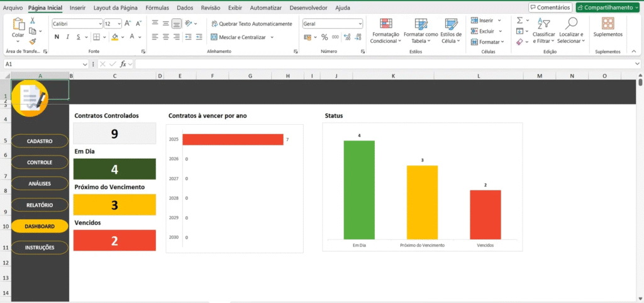The image size is (644, 303).
Task: Click the Cut scissors icon
Action: tap(33, 21)
